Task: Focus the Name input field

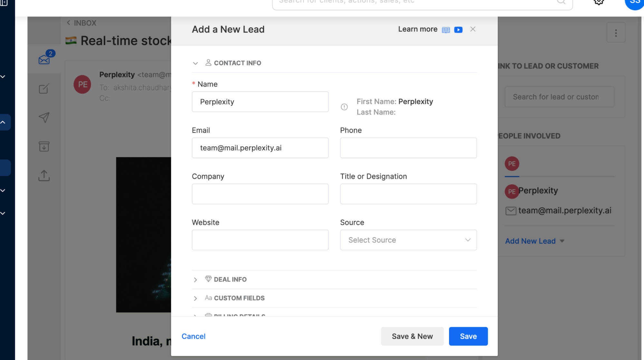Action: [260, 102]
